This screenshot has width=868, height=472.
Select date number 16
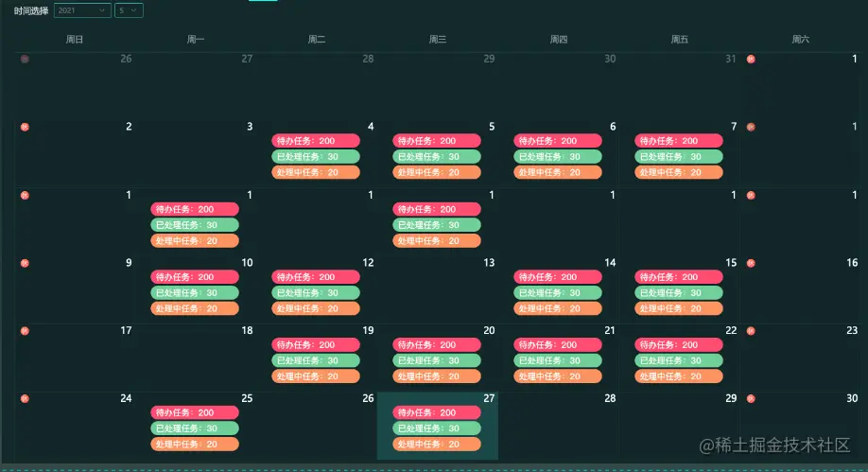pos(852,263)
